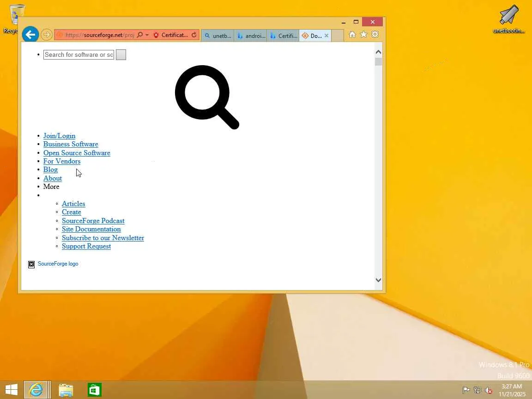
Task: Open File Explorer from the taskbar
Action: (x=66, y=390)
